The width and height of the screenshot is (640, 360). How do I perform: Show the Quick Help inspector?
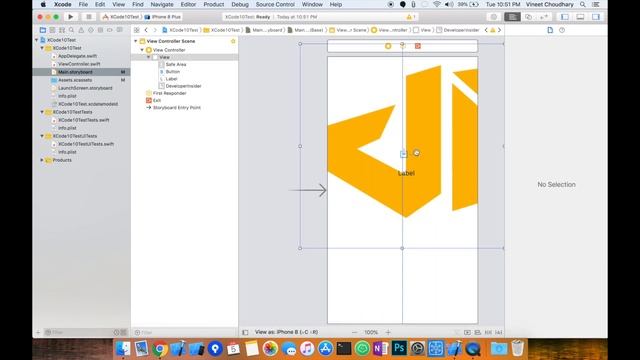(x=562, y=30)
